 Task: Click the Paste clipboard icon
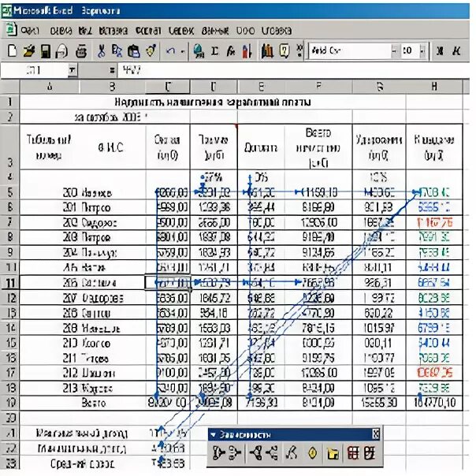(133, 51)
